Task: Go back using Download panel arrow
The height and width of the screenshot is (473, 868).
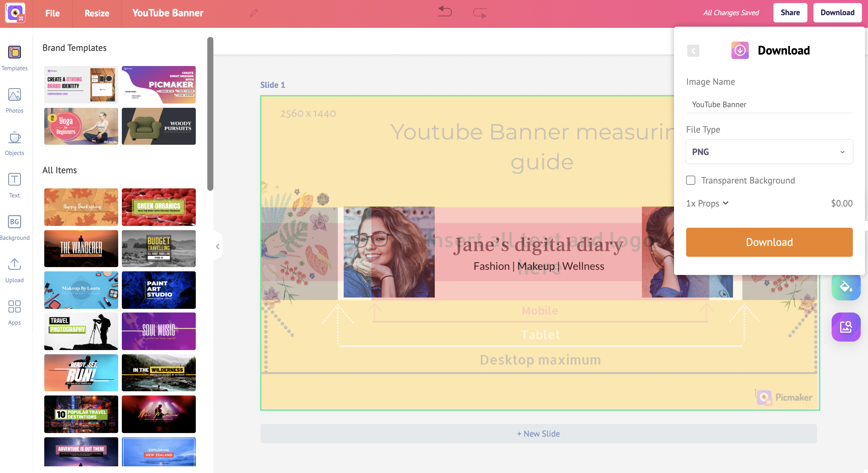Action: (x=693, y=51)
